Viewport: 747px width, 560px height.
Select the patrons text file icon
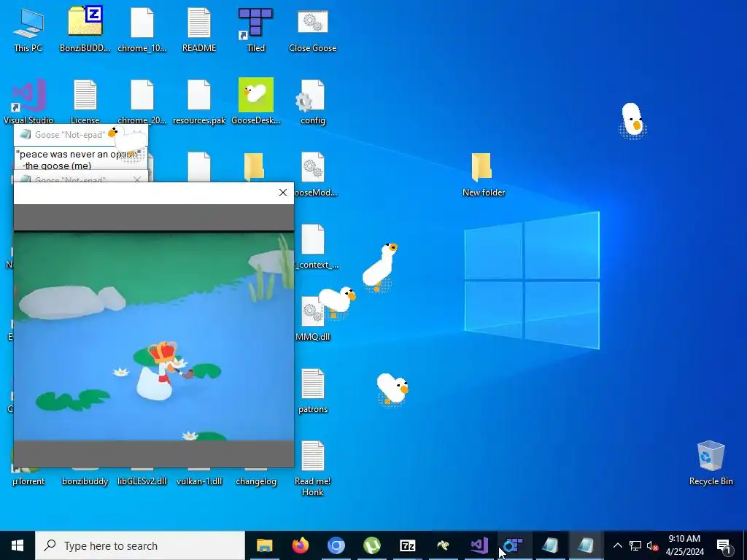point(312,391)
